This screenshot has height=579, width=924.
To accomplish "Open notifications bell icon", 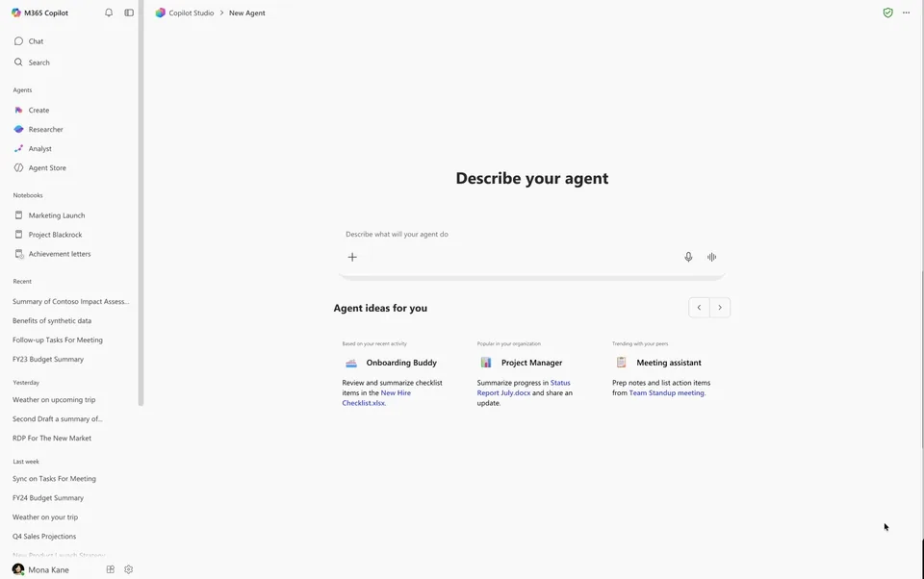I will point(109,13).
